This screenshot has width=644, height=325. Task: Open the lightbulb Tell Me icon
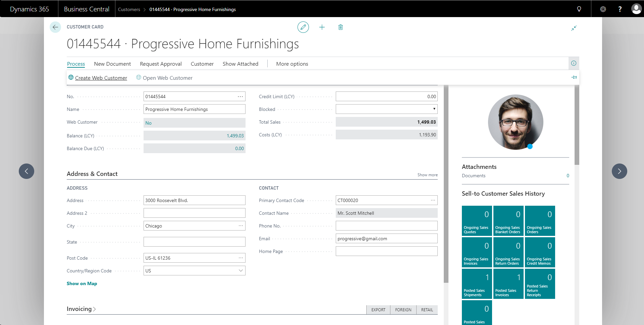[x=579, y=9]
